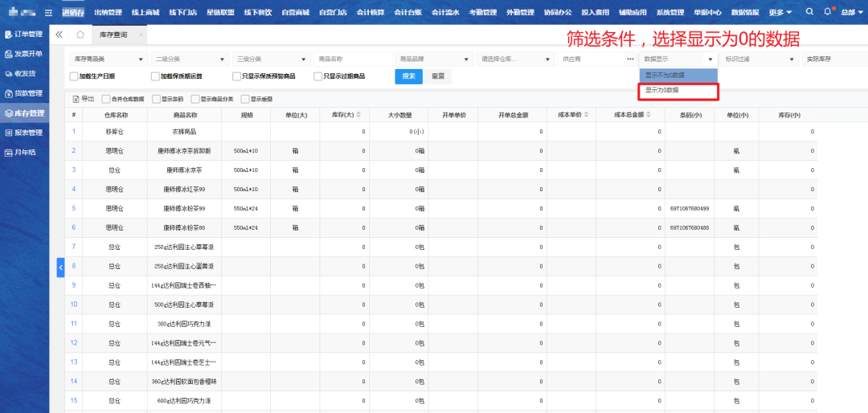The width and height of the screenshot is (868, 413).
Task: Expand the 库存商品类 dropdown
Action: click(x=108, y=59)
